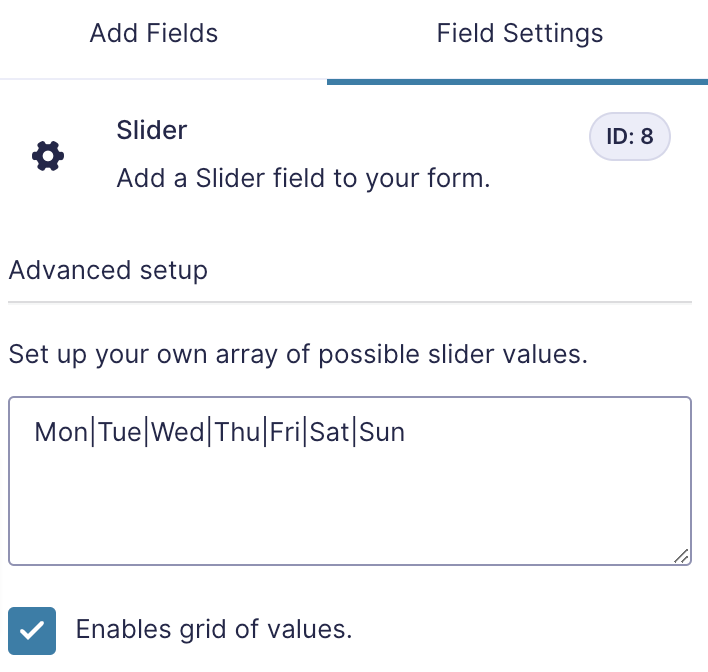The height and width of the screenshot is (672, 708).
Task: Click the blue underline of Field Settings tab
Action: (517, 82)
